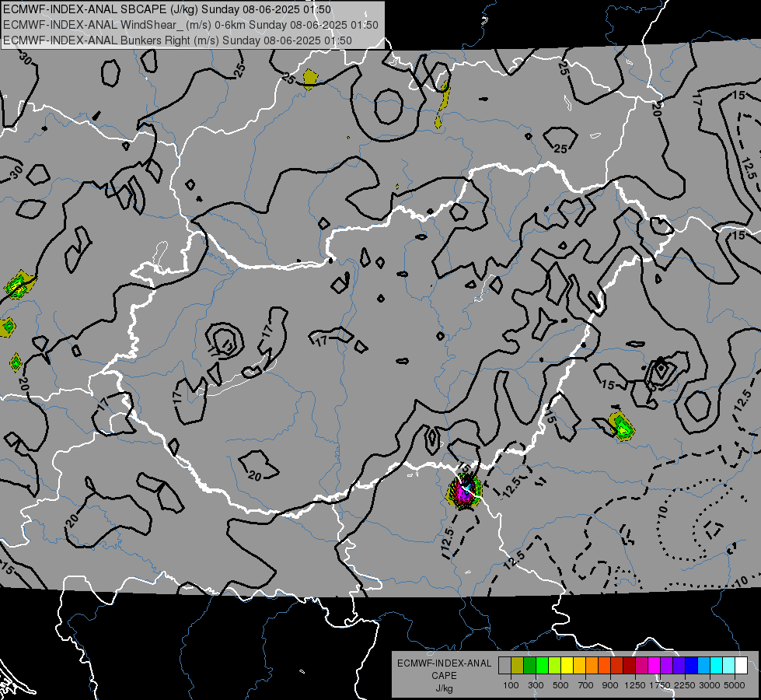Select the bright green legend swatch
This screenshot has height=700, width=761.
pos(542,666)
